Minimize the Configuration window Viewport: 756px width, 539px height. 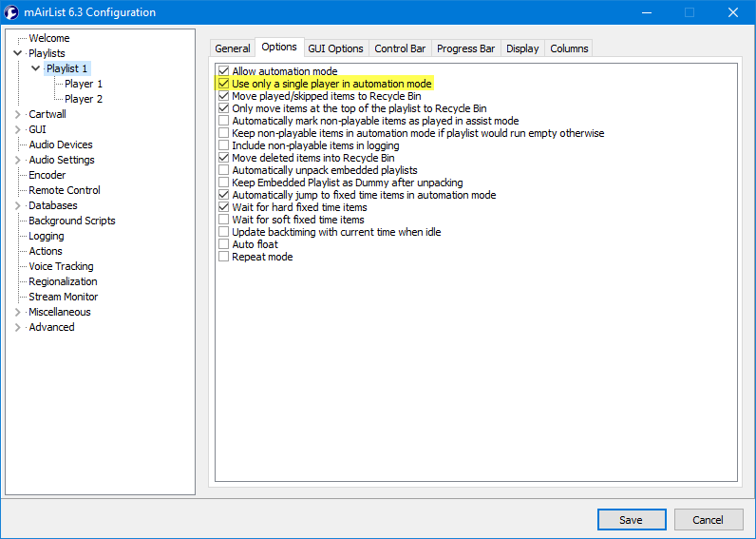coord(647,12)
